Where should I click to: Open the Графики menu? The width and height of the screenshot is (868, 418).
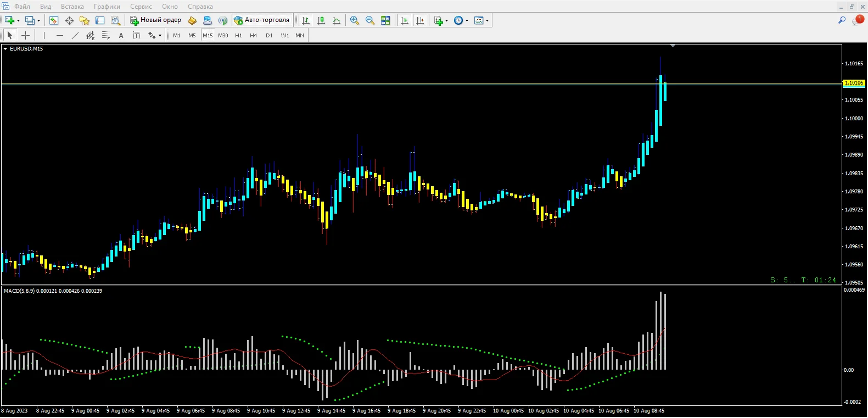pyautogui.click(x=107, y=7)
